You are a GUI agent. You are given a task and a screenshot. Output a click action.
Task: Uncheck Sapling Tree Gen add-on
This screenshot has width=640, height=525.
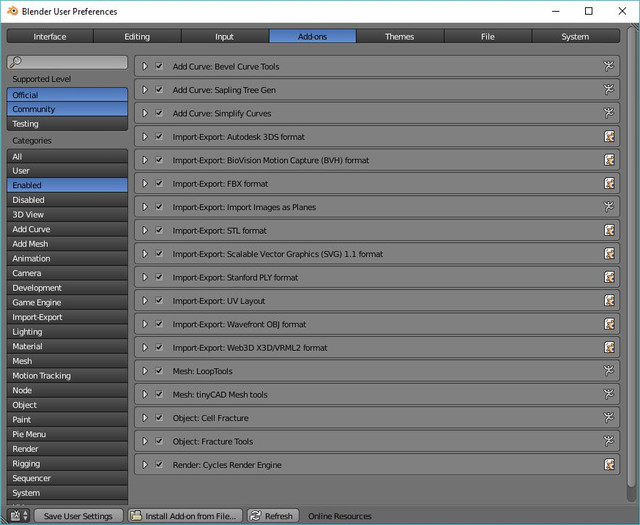coord(159,89)
